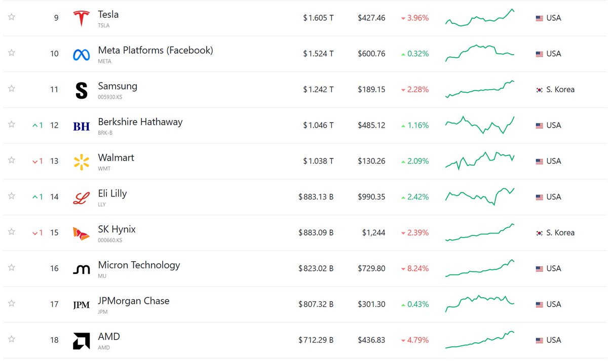This screenshot has width=608, height=364.
Task: Star Meta Platforms as a favorite
Action: 12,53
